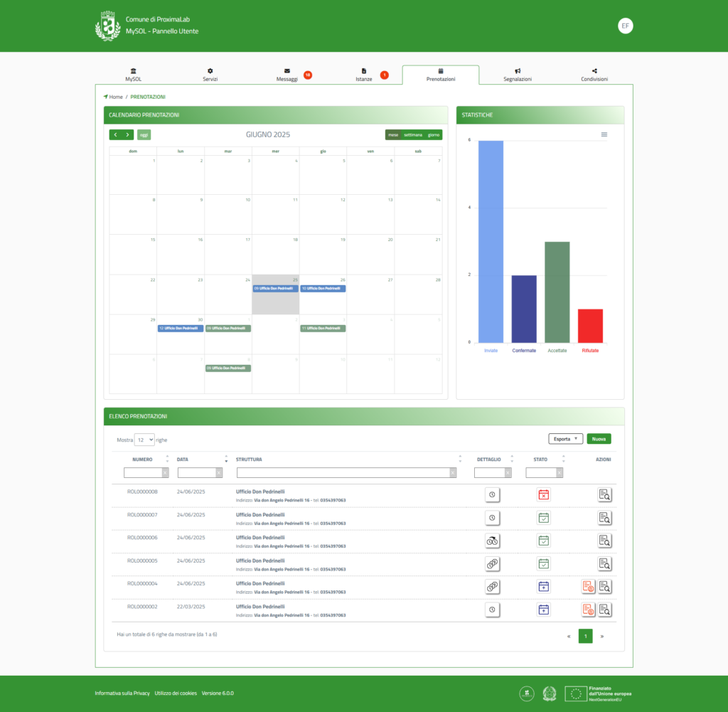Click the coins detail icon for ROL0000005
Viewport: 728px width, 712px height.
click(493, 564)
